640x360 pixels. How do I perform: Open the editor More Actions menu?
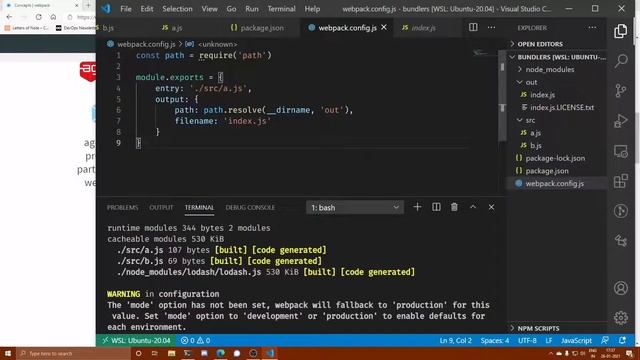pos(491,27)
